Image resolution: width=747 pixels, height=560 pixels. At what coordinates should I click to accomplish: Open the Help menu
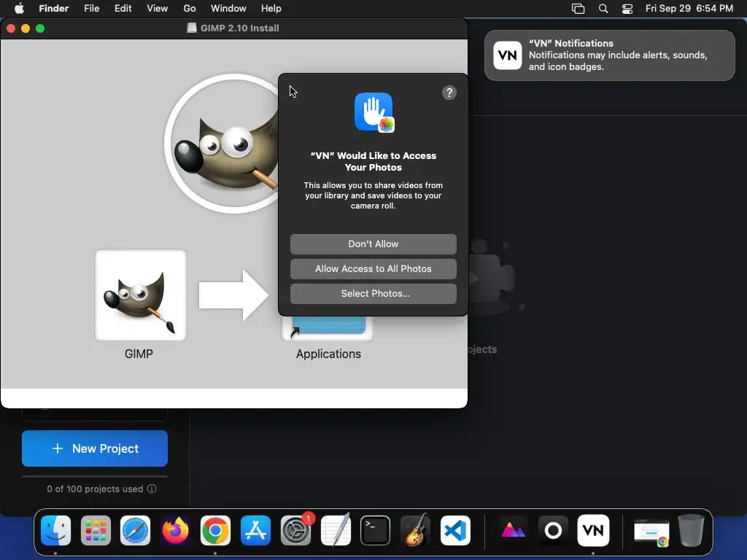coord(271,8)
